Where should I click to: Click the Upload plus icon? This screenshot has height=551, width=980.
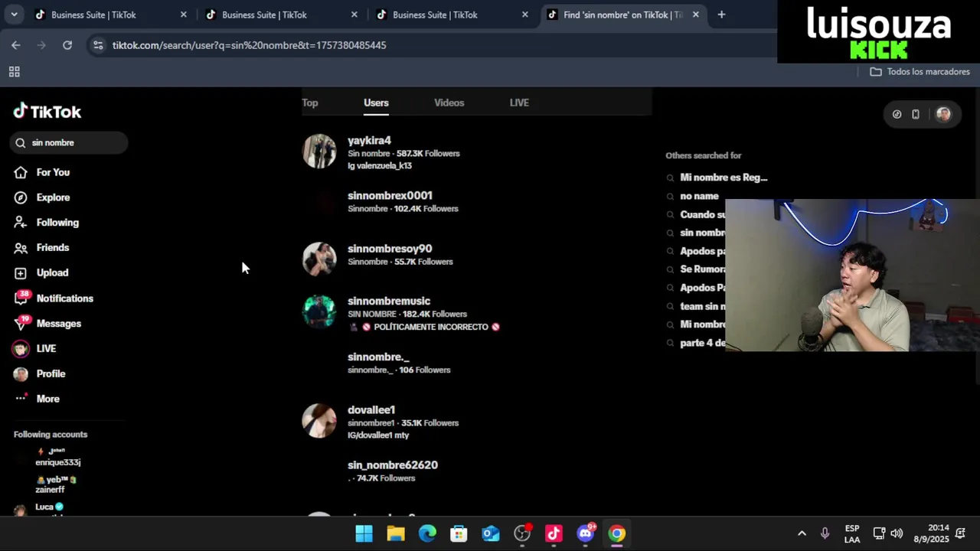(x=21, y=272)
